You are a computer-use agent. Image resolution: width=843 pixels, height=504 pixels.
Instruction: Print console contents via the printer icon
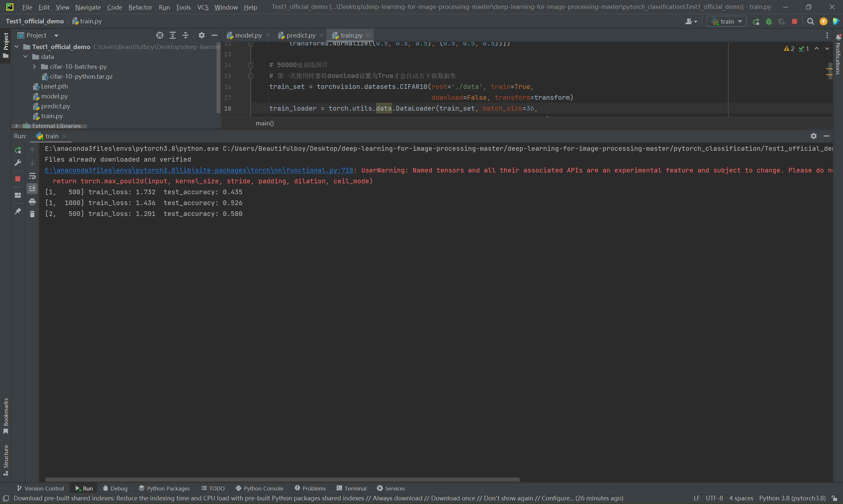click(32, 202)
